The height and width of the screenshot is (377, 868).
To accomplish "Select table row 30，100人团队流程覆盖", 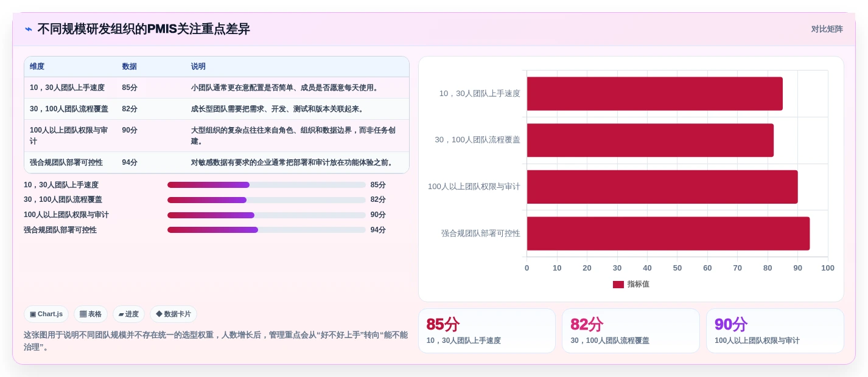I will pyautogui.click(x=217, y=109).
